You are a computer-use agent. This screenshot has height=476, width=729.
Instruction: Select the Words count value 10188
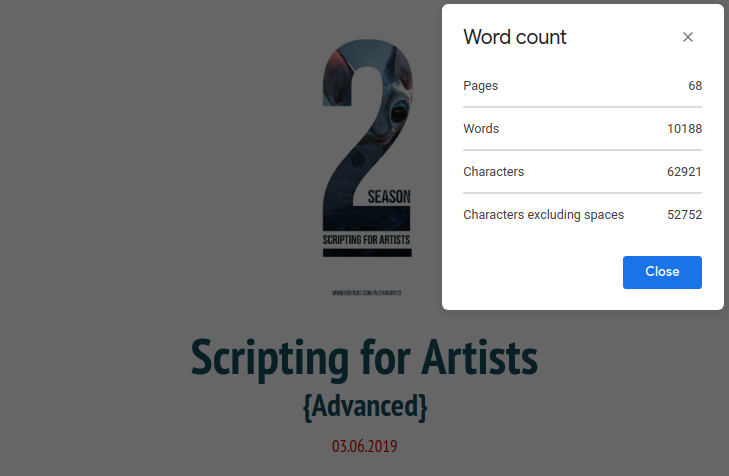tap(684, 129)
